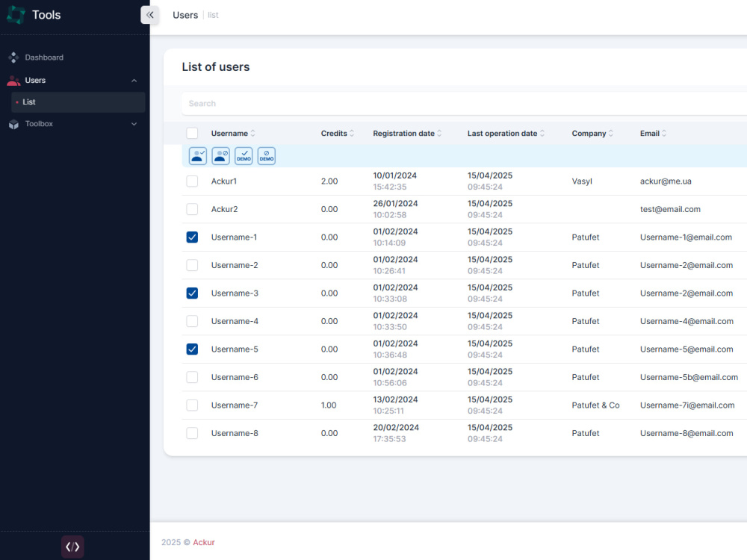Click credits value 1.00
Viewport: 747px width, 560px height.
(x=328, y=405)
